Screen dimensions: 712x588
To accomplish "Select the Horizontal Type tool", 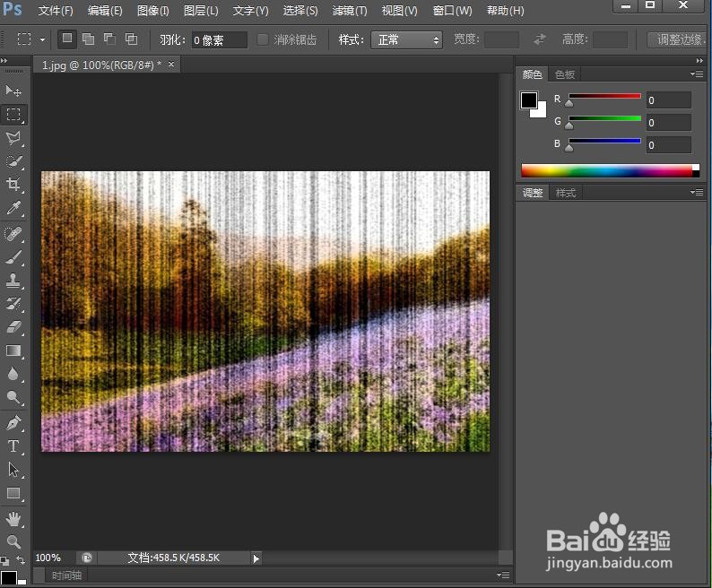I will pyautogui.click(x=13, y=446).
